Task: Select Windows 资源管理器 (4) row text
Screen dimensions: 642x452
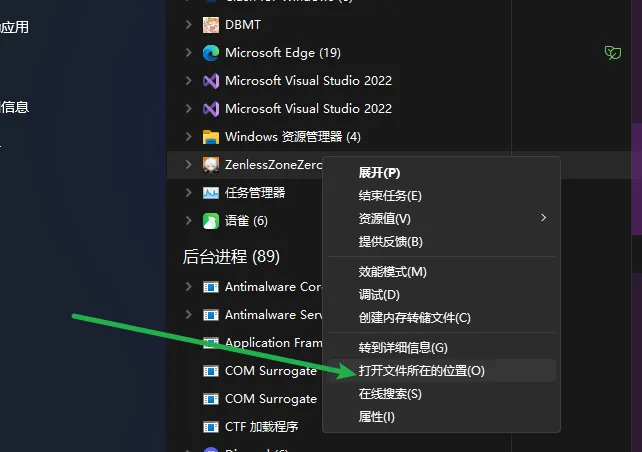Action: pyautogui.click(x=293, y=137)
